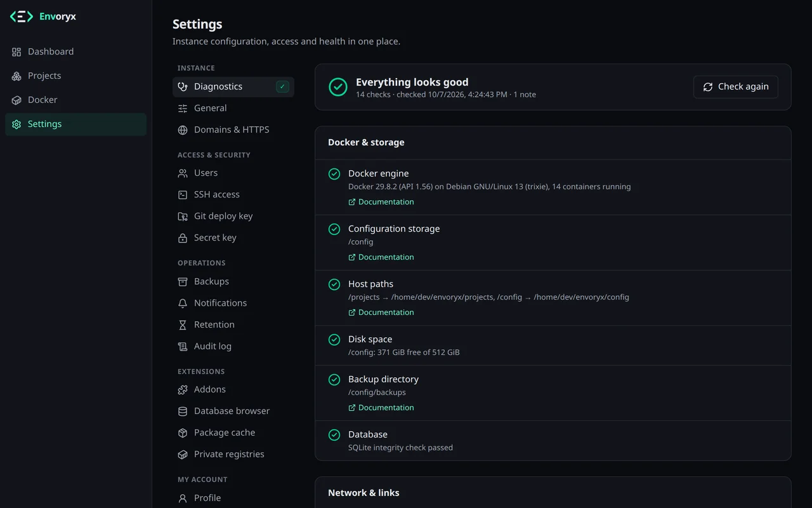Click the "Docker & storage" section heading

point(366,143)
